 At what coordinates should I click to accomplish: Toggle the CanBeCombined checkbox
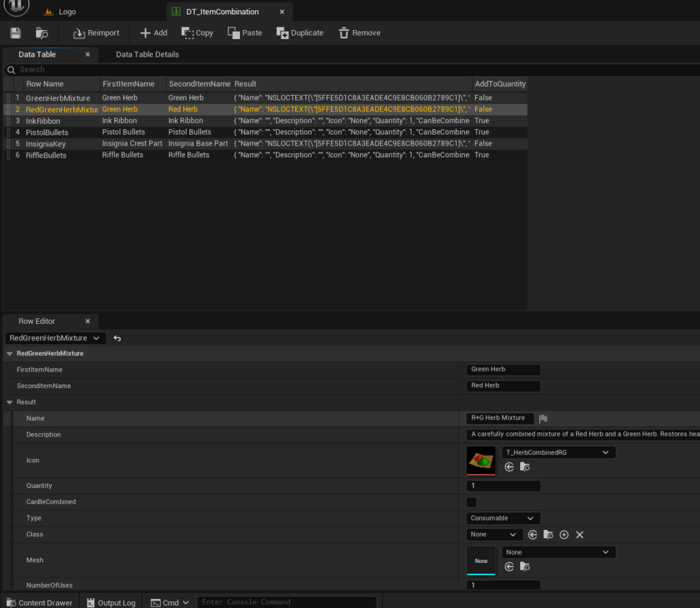click(x=472, y=502)
